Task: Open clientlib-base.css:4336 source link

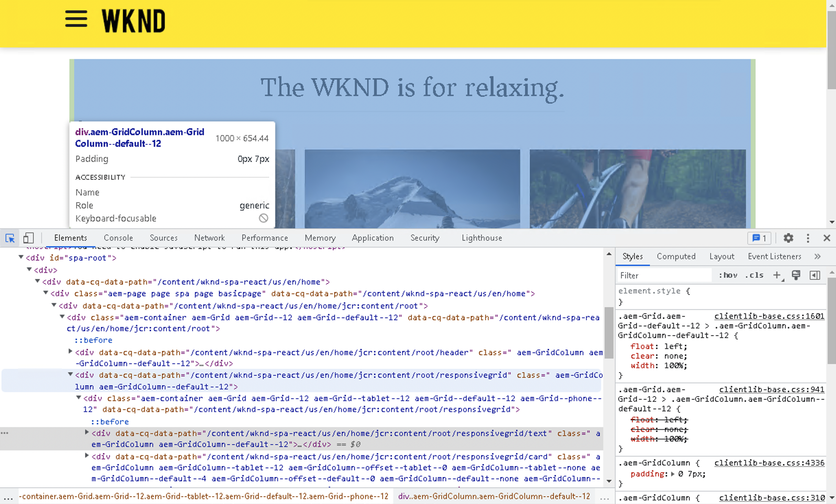Action: coord(769,463)
